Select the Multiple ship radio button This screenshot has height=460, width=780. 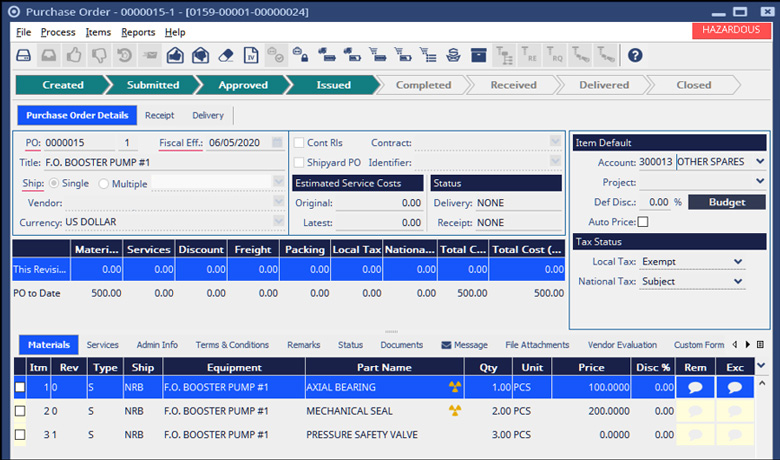pyautogui.click(x=104, y=184)
